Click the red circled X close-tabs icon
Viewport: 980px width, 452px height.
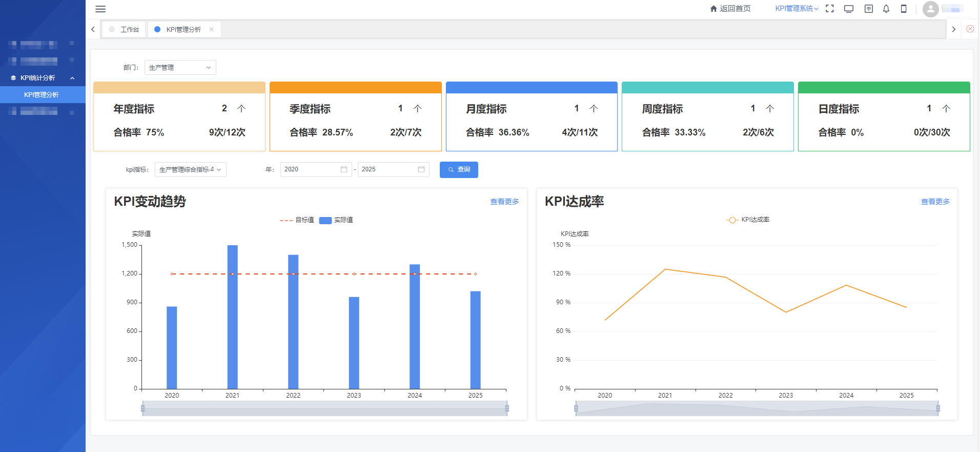[x=970, y=29]
